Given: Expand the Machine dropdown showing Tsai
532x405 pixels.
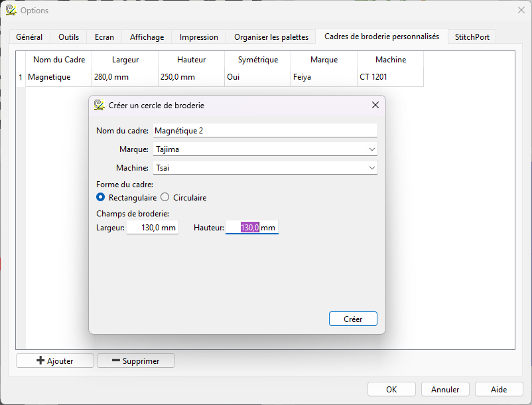Looking at the screenshot, I should click(x=265, y=168).
